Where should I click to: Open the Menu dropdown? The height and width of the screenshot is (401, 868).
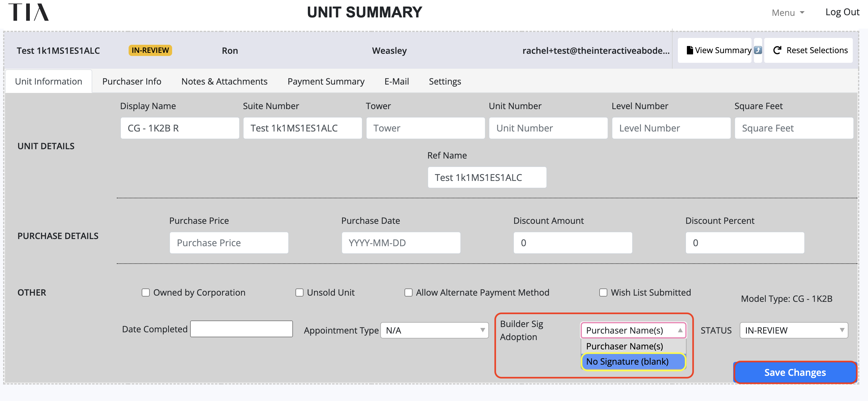[788, 12]
